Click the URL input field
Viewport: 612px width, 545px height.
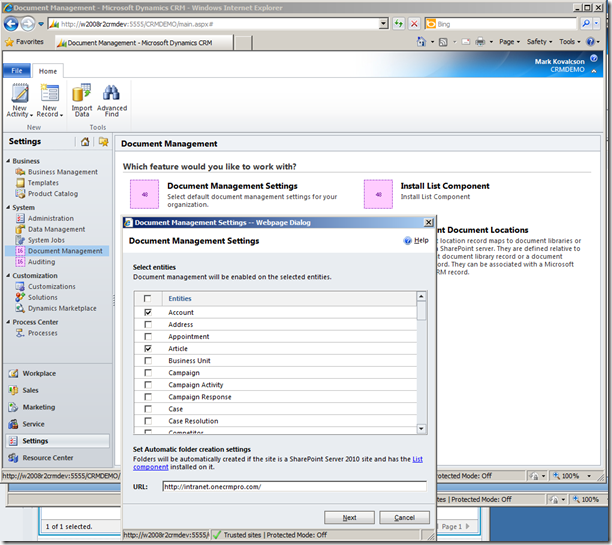[293, 486]
